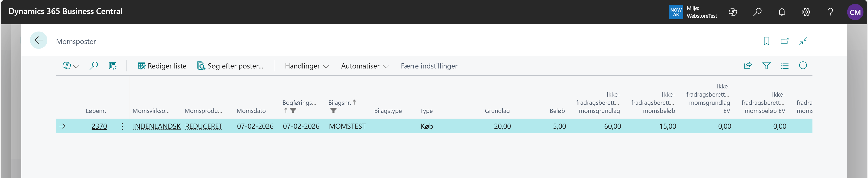Toggle the list view layout icon
The width and height of the screenshot is (868, 178).
pyautogui.click(x=784, y=66)
